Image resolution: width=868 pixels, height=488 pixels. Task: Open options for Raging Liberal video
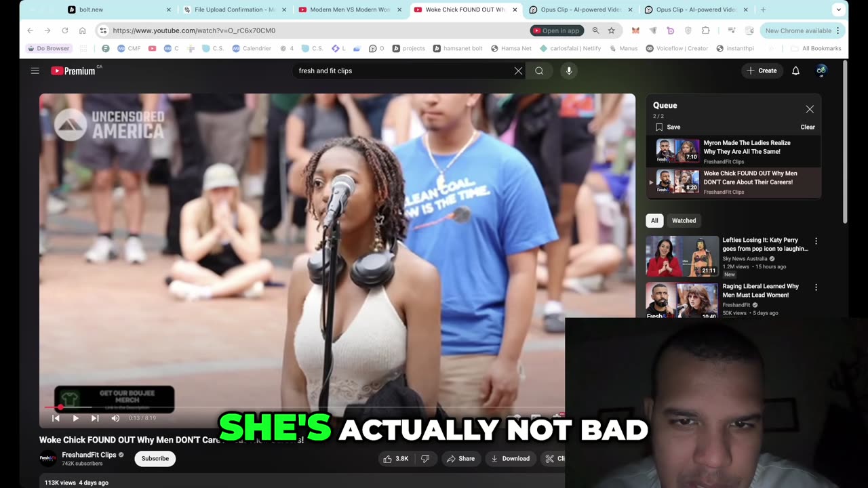pos(816,287)
